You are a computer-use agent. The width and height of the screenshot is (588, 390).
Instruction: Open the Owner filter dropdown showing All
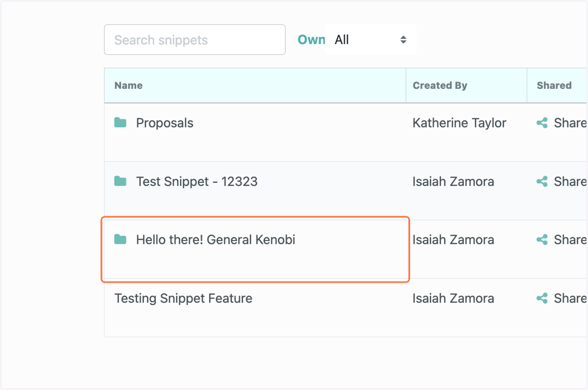tap(370, 40)
